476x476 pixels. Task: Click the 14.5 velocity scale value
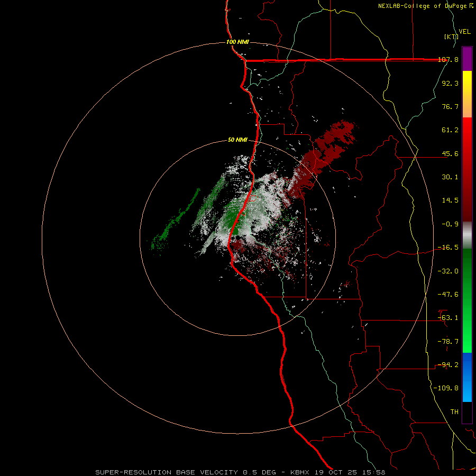[450, 200]
